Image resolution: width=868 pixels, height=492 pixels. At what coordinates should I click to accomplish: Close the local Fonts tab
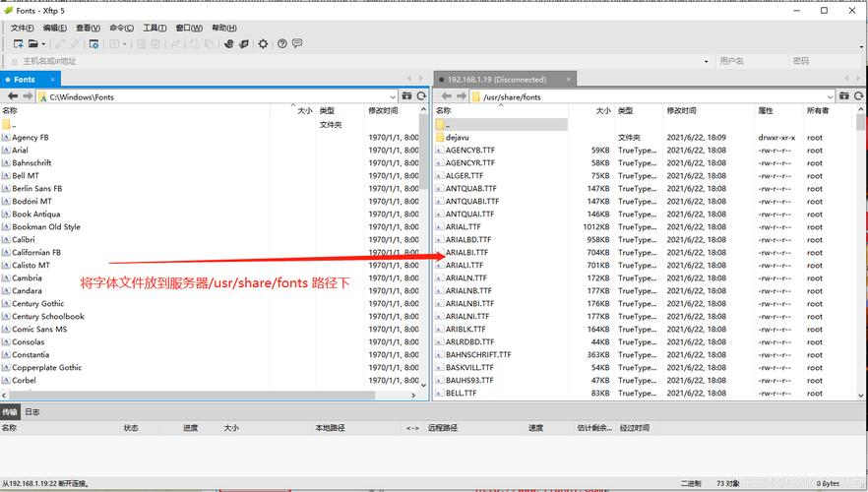click(x=53, y=79)
